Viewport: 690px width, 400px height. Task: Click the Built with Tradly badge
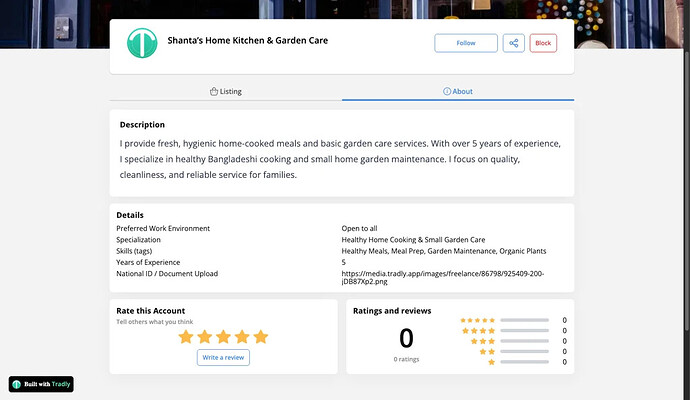pos(41,384)
